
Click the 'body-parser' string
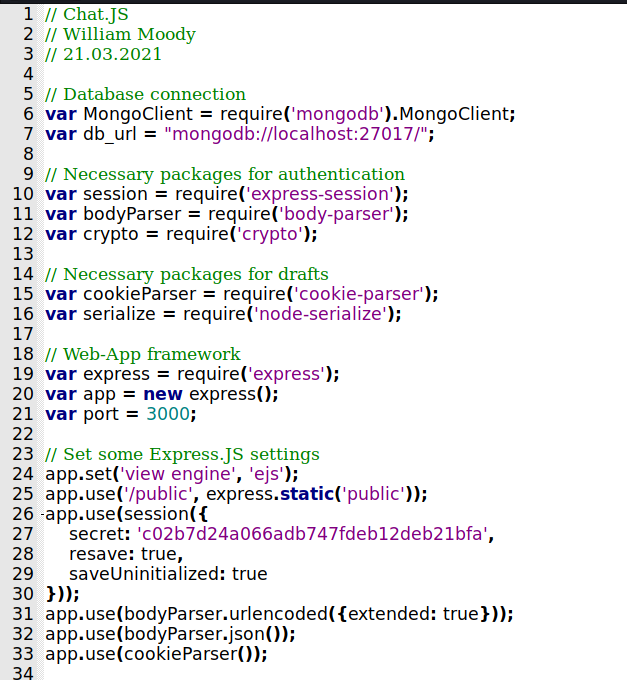(x=337, y=214)
